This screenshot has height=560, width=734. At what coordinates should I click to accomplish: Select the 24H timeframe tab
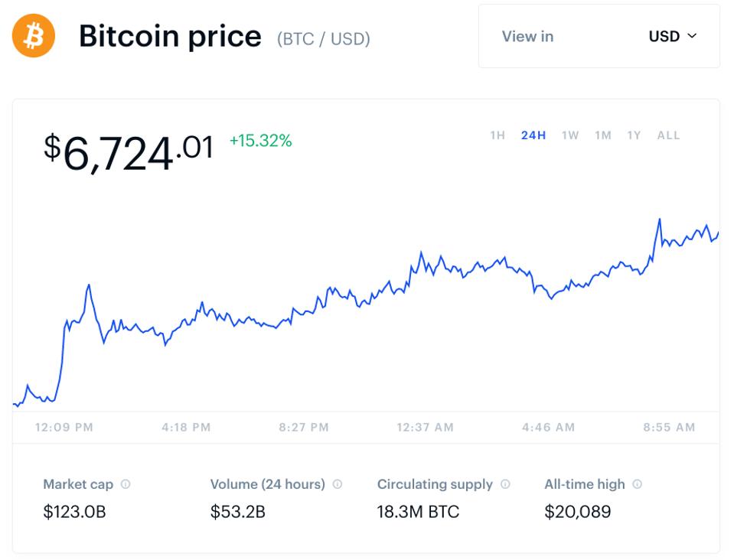pyautogui.click(x=532, y=135)
